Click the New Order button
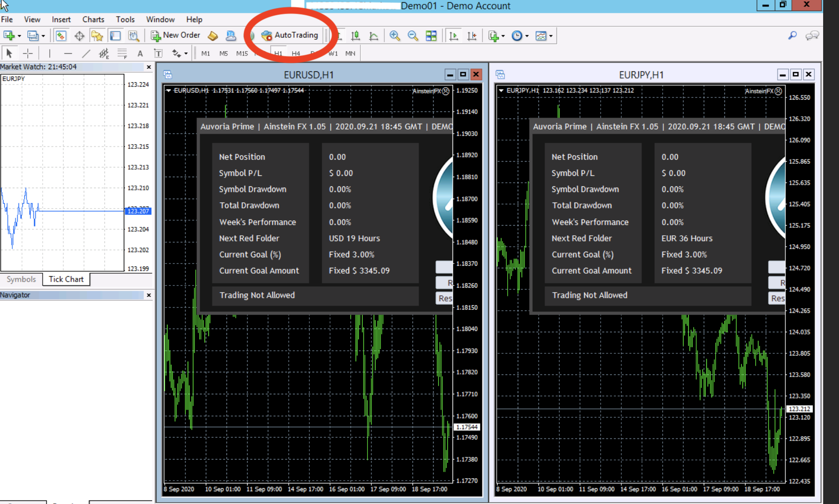 [175, 35]
